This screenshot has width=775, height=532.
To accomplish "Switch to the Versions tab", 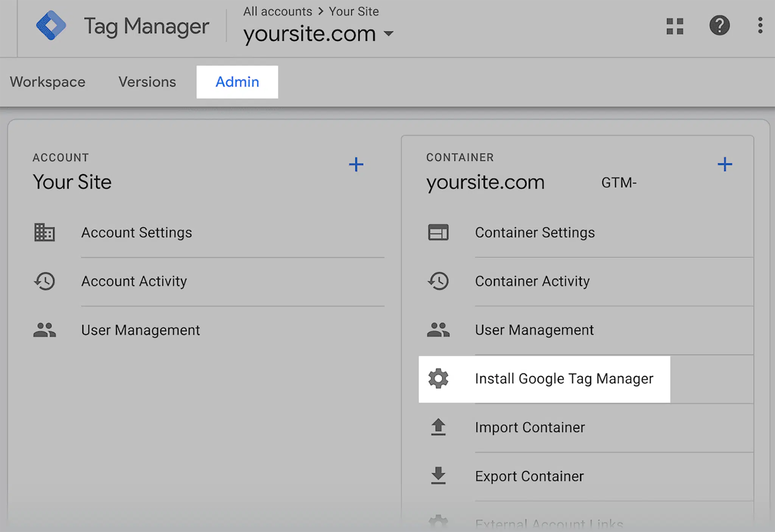I will 147,82.
